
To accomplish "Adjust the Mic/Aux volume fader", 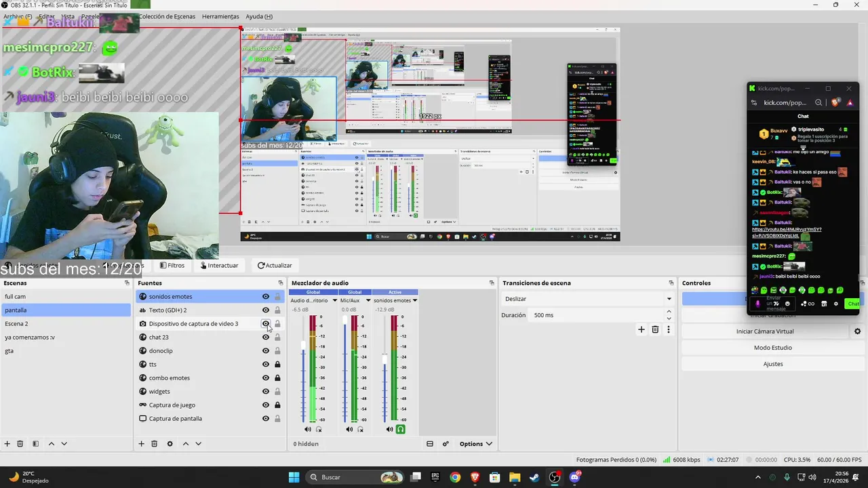I will 344,320.
